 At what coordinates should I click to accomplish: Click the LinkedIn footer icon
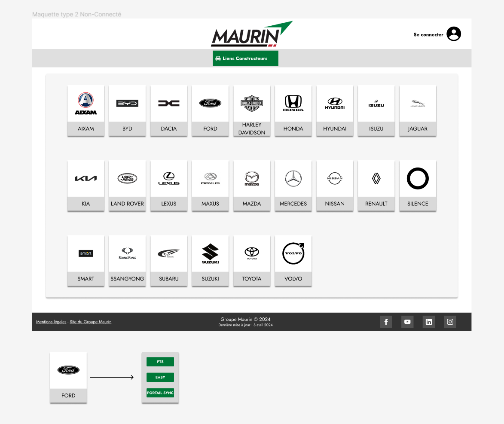pyautogui.click(x=428, y=322)
